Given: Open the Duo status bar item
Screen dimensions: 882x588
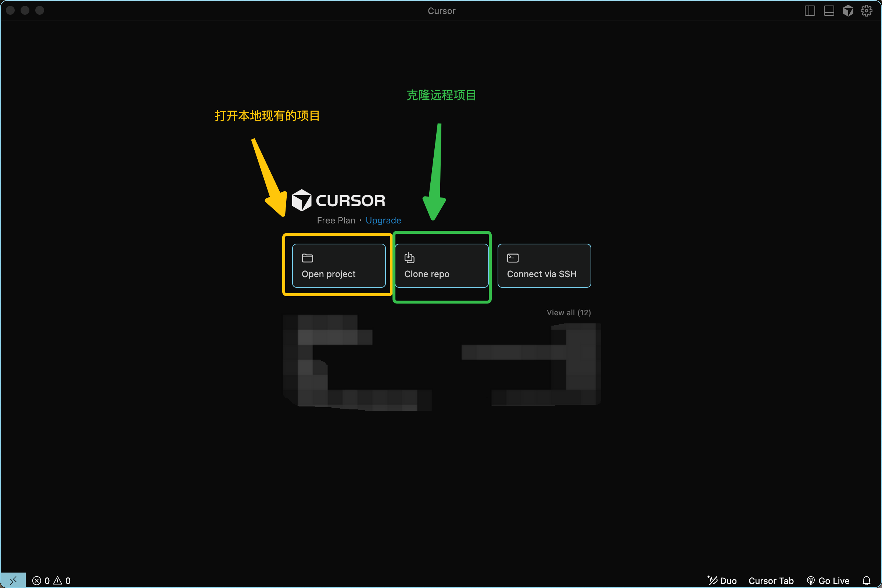Looking at the screenshot, I should [x=722, y=581].
